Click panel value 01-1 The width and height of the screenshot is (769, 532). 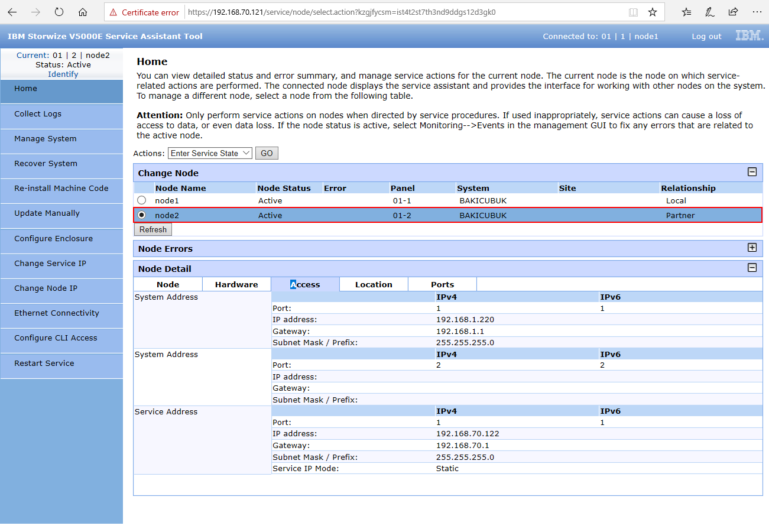(401, 200)
